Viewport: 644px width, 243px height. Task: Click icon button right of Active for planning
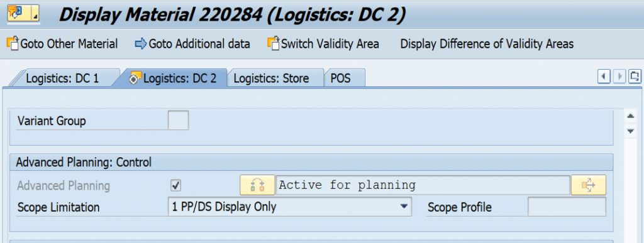(x=588, y=185)
